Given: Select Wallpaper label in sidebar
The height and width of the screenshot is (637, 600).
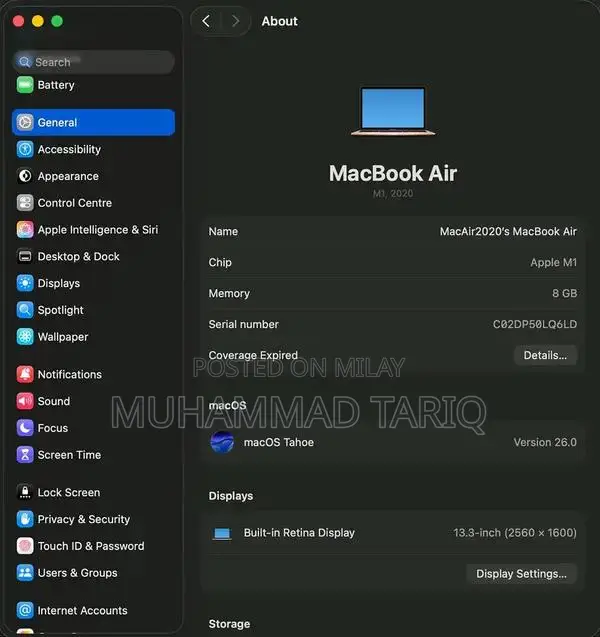Looking at the screenshot, I should [63, 337].
